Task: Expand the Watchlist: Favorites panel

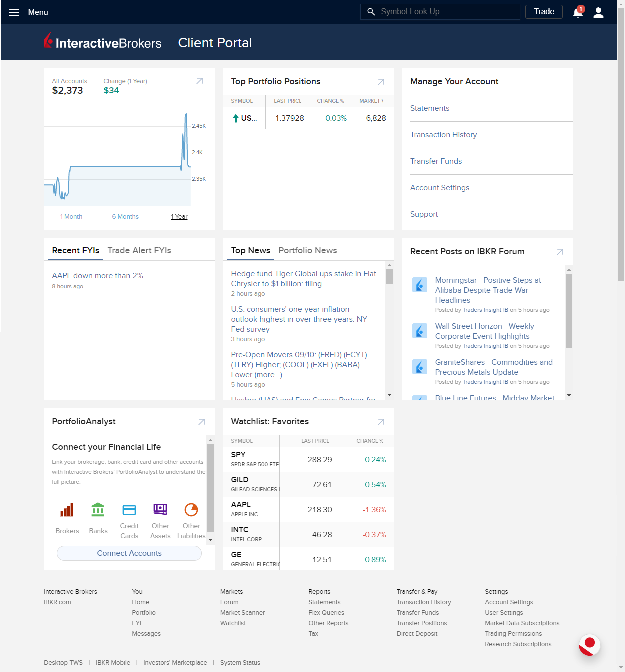Action: [x=381, y=421]
